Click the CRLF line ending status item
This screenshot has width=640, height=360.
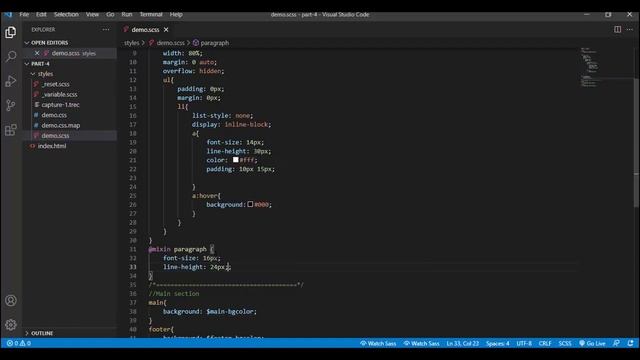[545, 343]
